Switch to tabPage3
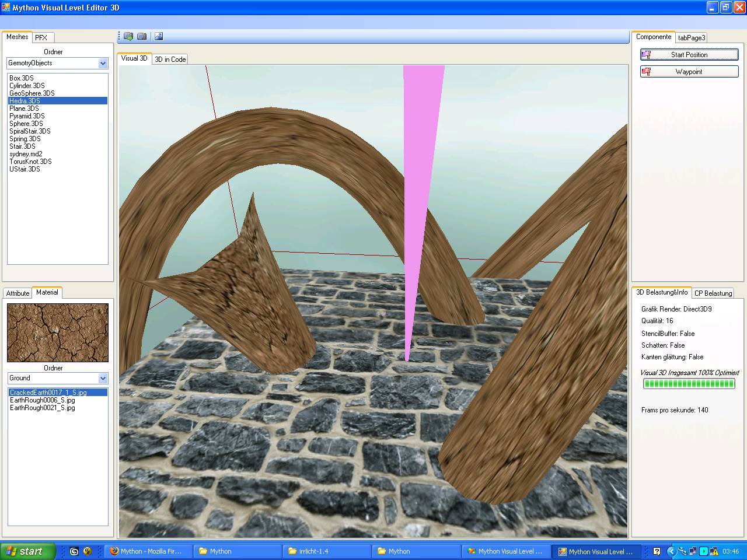This screenshot has height=560, width=747. click(x=692, y=38)
